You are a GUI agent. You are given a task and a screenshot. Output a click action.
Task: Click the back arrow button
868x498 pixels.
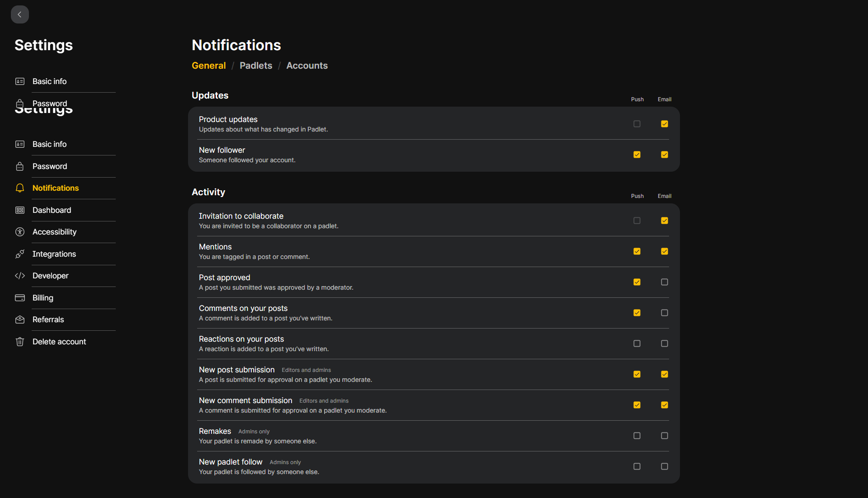(19, 14)
